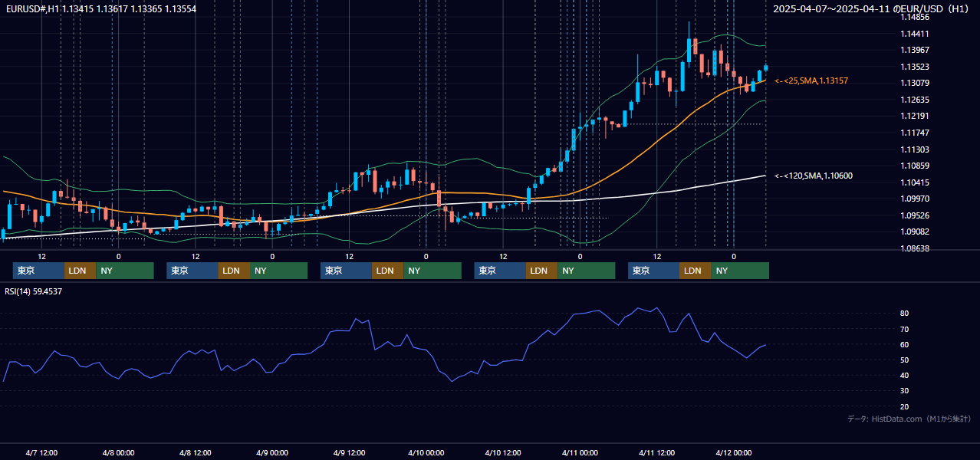Select the 4/7 12:00 time axis label
The height and width of the screenshot is (460, 980).
click(x=41, y=452)
